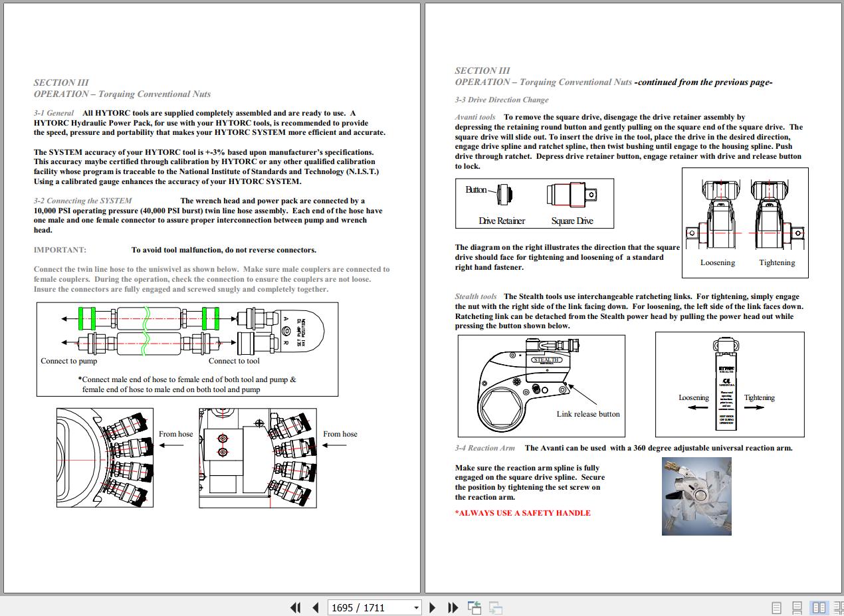Viewport: 844px width, 616px height.
Task: Click the Loosening/Tightening drive direction diagram
Action: (x=745, y=223)
